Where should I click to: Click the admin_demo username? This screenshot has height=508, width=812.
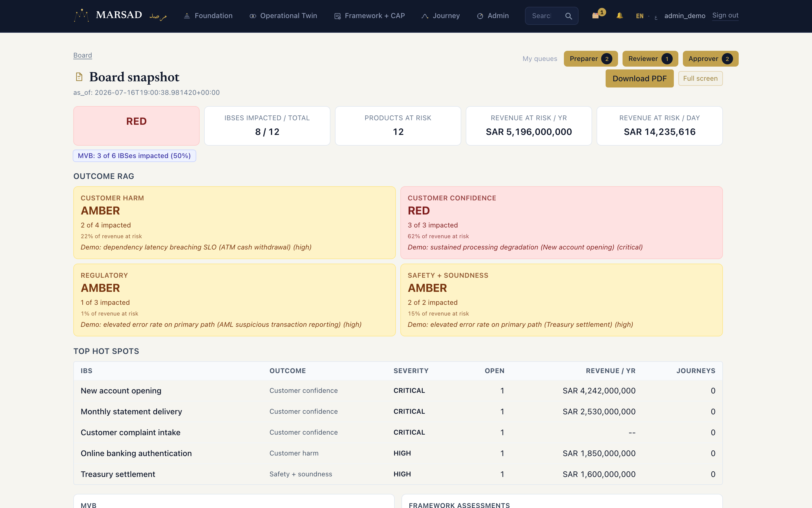pos(685,16)
